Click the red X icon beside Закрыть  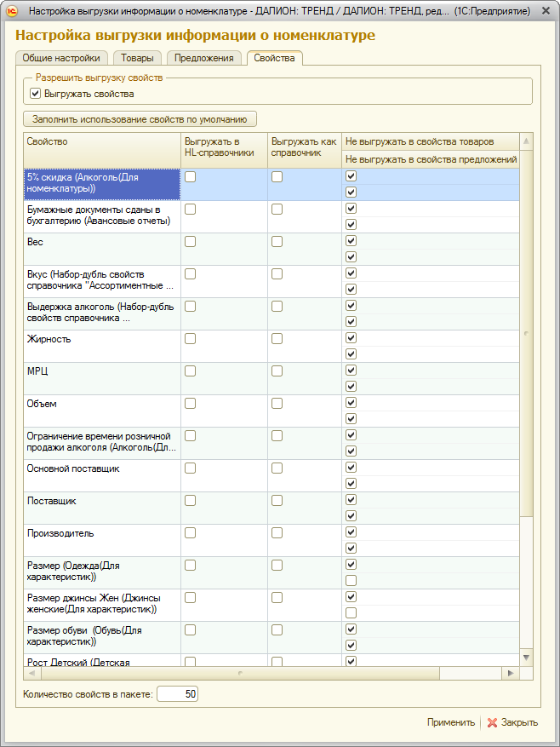tap(493, 722)
